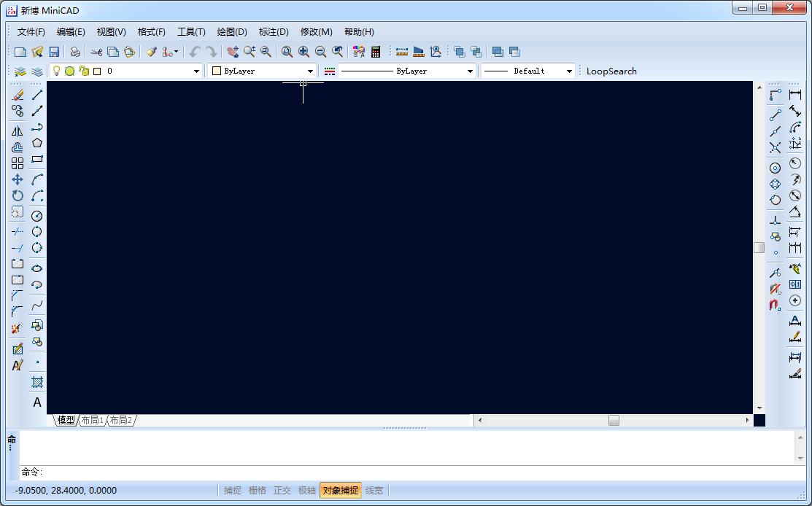
Task: Select the Spline curve drawing tool
Action: tap(37, 305)
